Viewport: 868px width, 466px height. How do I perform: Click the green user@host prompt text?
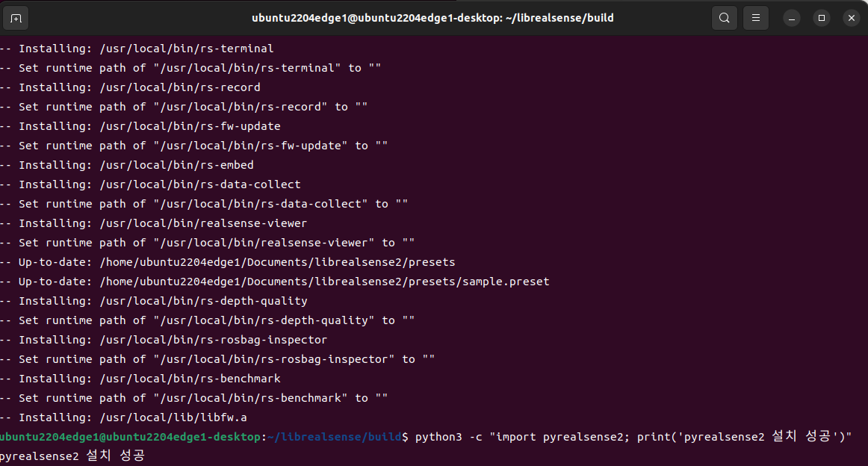(x=131, y=437)
